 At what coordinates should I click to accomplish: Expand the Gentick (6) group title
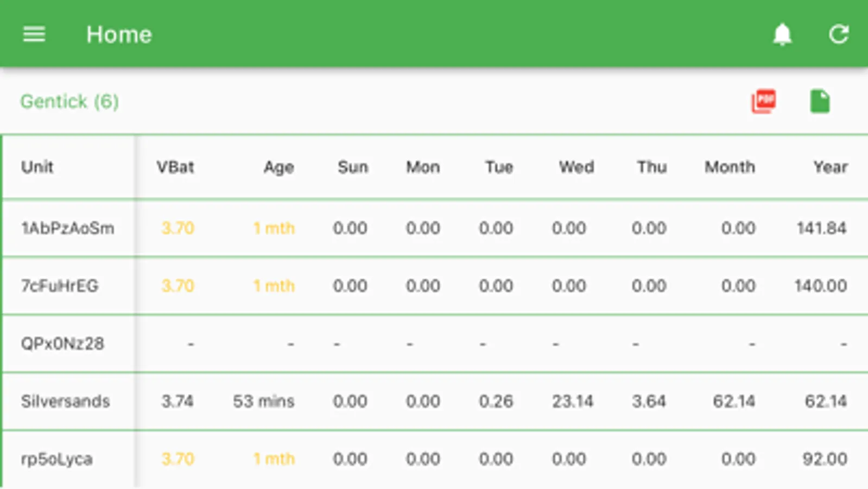tap(69, 102)
